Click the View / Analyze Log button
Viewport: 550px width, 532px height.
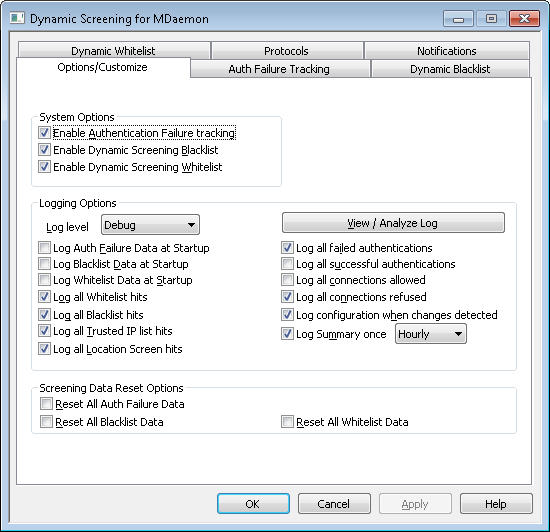(393, 223)
